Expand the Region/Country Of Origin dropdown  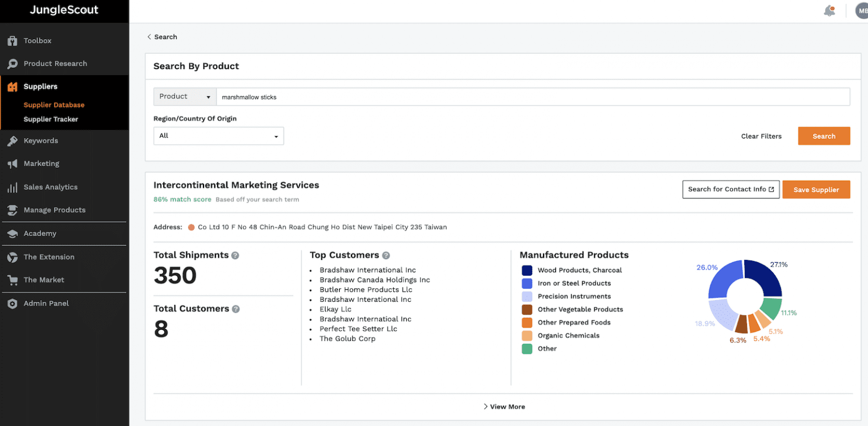pos(218,136)
